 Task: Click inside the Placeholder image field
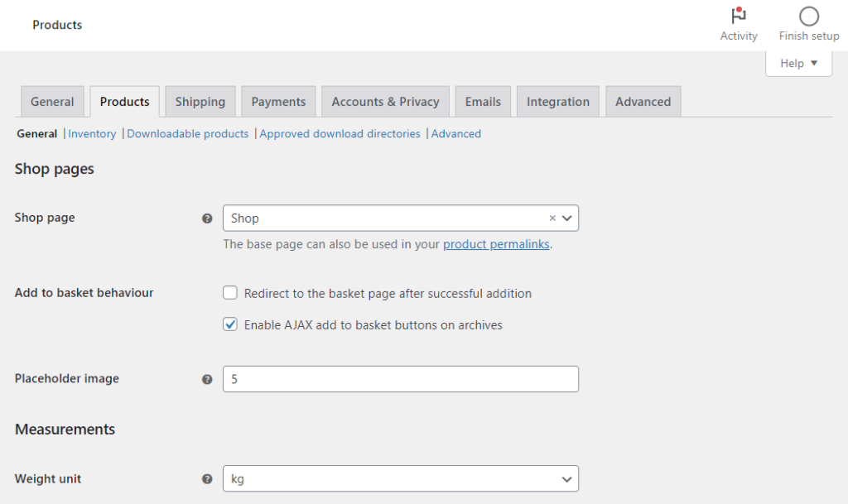point(400,379)
